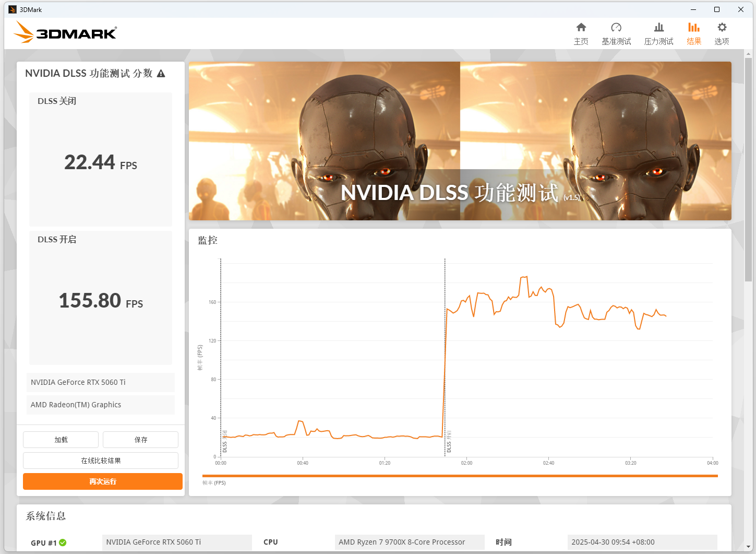The width and height of the screenshot is (756, 554).
Task: Go to the 主页 home tab
Action: pos(581,34)
